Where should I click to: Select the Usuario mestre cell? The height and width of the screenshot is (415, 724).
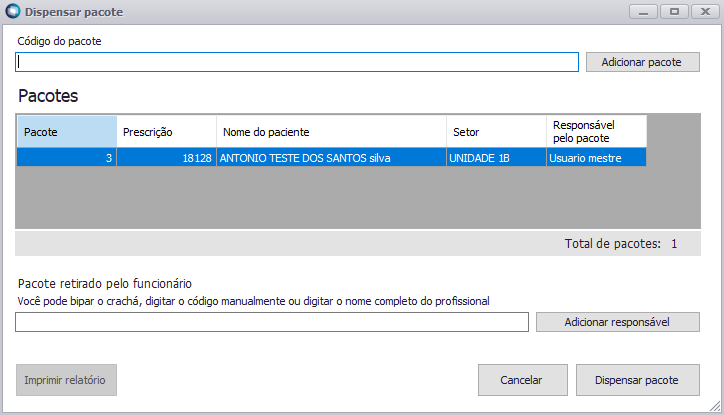pos(597,158)
